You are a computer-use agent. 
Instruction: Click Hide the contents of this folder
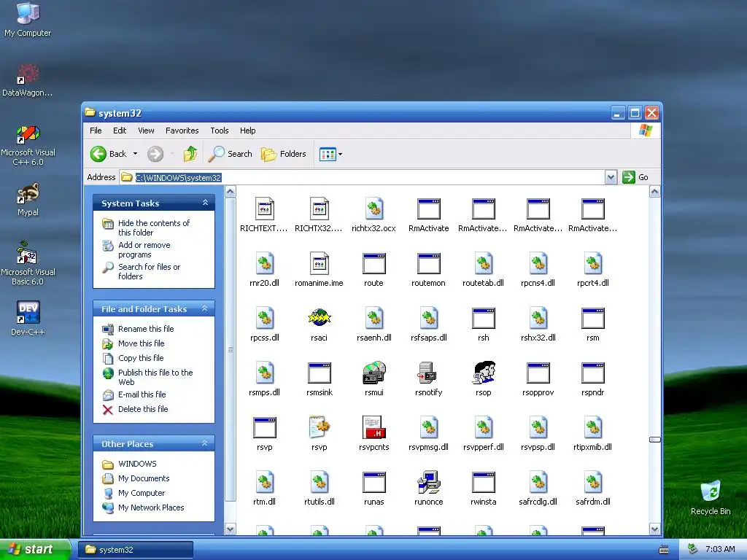(x=153, y=227)
